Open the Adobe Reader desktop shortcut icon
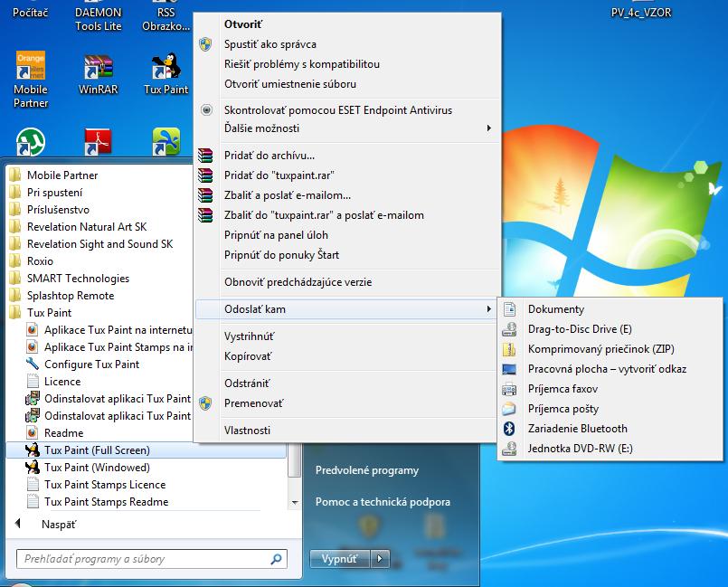Screen dimensions: 728x587 98,141
